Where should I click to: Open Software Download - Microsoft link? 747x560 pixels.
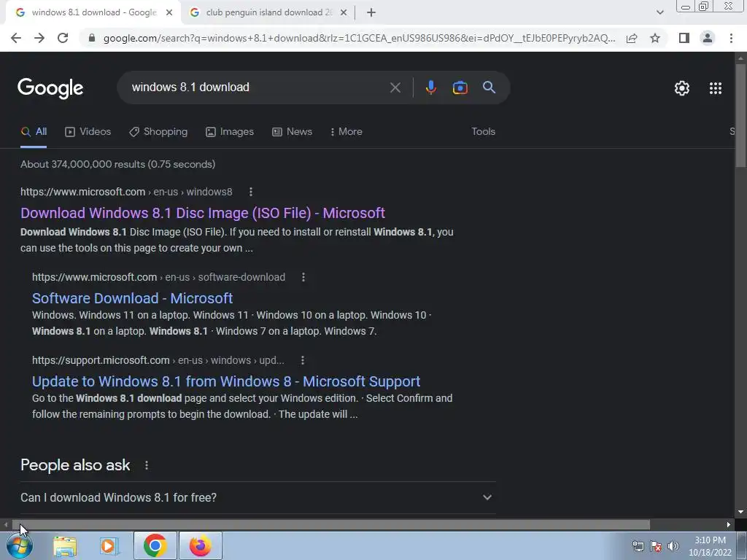tap(133, 298)
